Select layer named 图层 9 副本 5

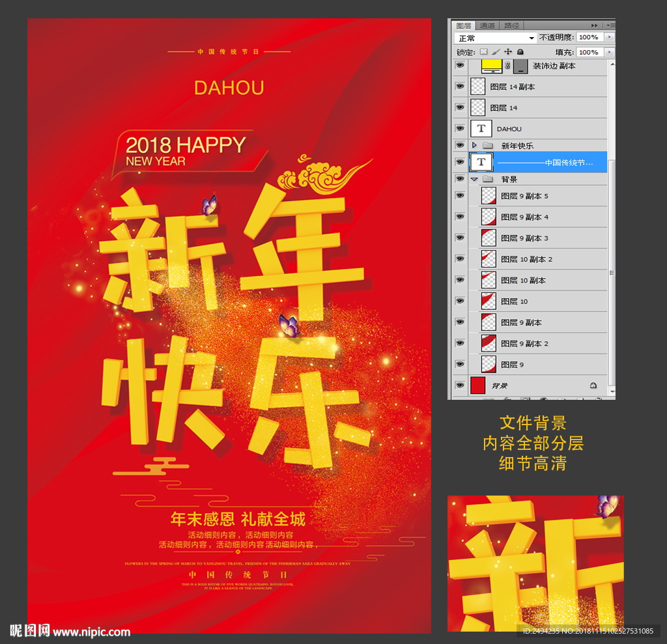coord(524,196)
